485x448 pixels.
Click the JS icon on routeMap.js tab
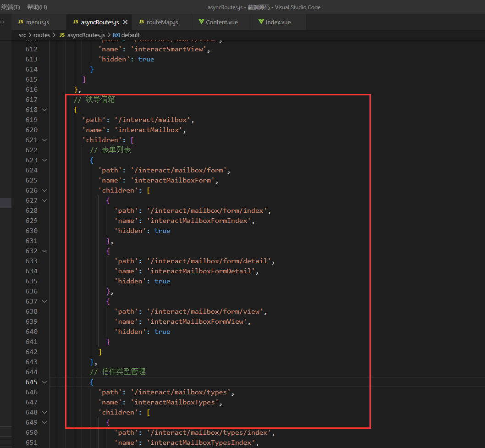(141, 22)
